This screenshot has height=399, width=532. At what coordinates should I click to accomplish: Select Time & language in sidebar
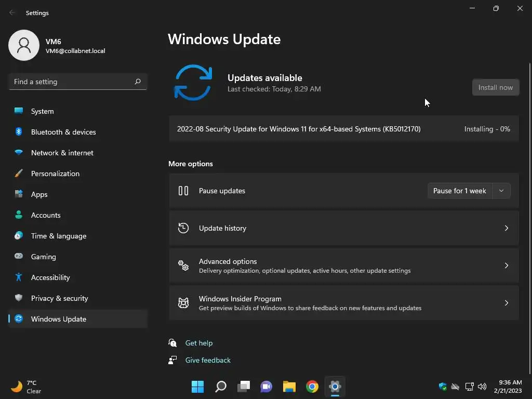coord(78,235)
